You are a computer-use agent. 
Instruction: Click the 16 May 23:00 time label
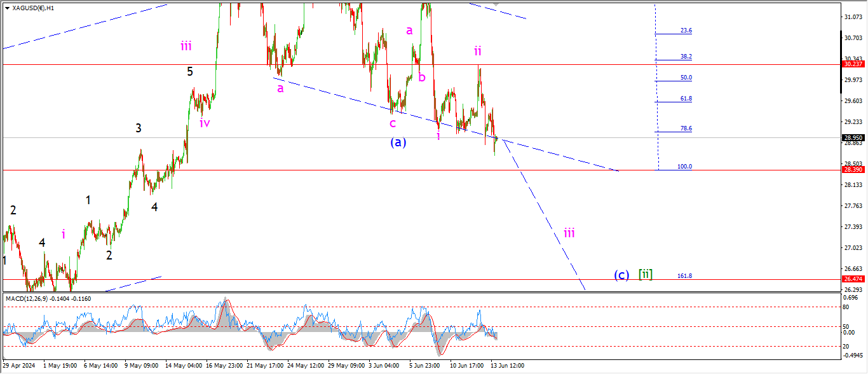click(x=224, y=366)
